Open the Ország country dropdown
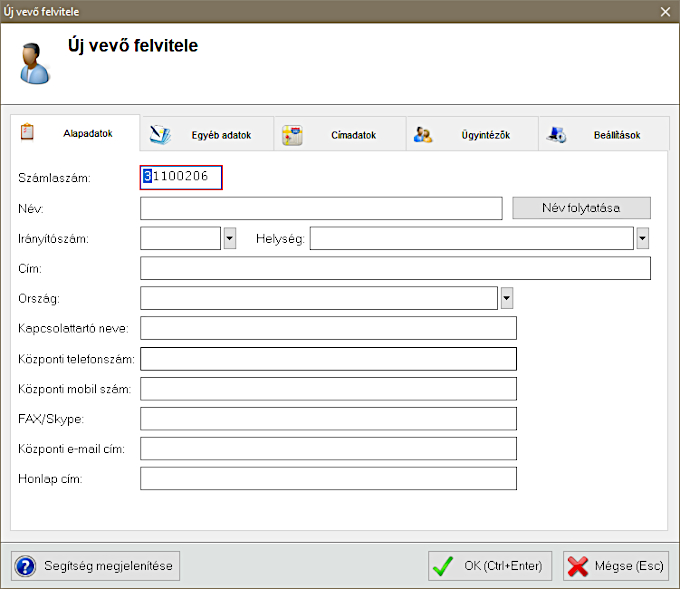 (x=506, y=298)
